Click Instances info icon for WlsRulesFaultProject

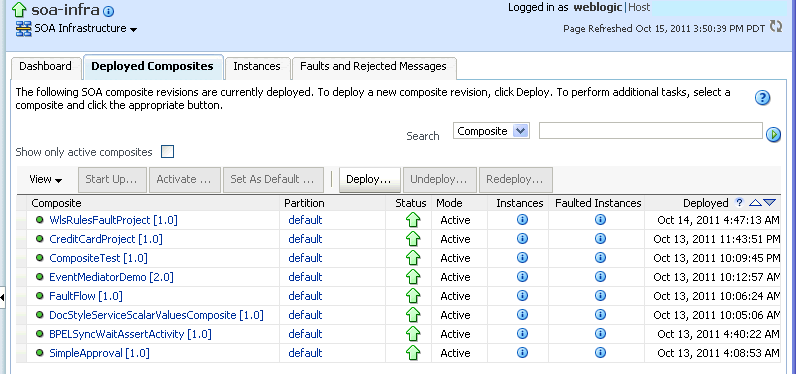pos(522,220)
